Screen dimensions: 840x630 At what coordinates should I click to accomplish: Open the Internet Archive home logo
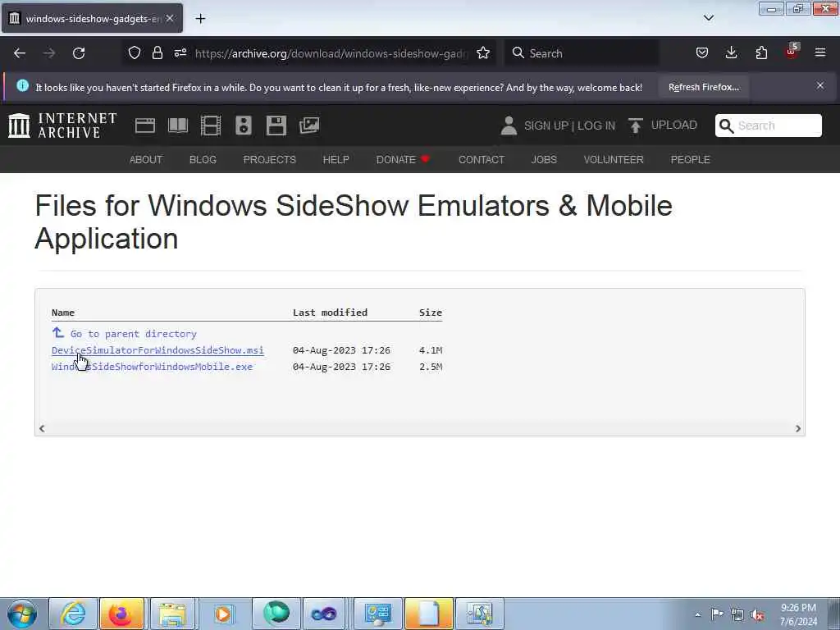click(x=62, y=126)
